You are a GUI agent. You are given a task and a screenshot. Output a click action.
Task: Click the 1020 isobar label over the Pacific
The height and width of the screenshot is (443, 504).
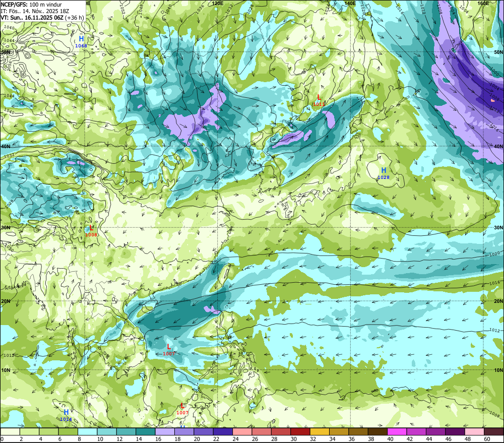coord(494,254)
